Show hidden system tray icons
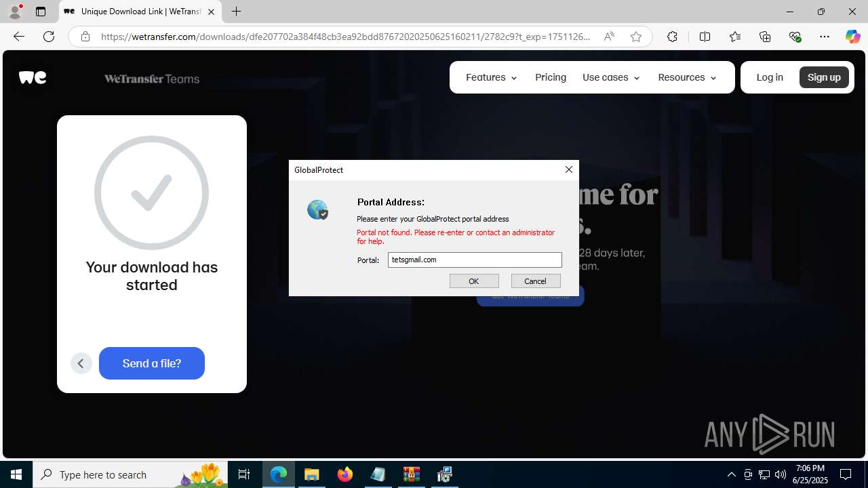This screenshot has width=868, height=488. pos(731,474)
